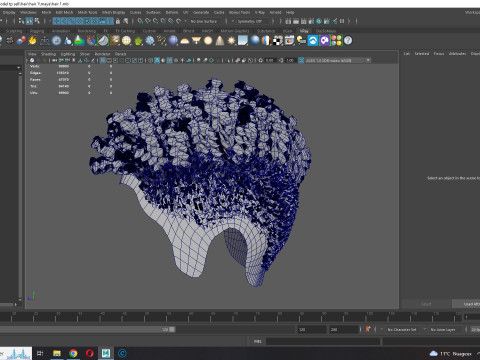Click the cone-shaped IES light shelf icon
Viewport: 480px width, 360px height.
[x=220, y=41]
